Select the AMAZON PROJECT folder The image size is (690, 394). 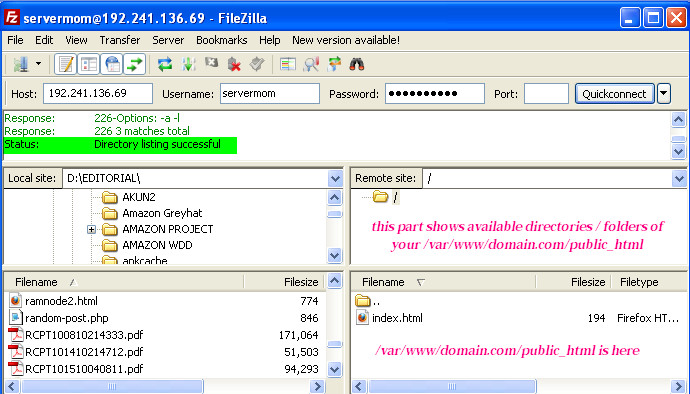(168, 229)
